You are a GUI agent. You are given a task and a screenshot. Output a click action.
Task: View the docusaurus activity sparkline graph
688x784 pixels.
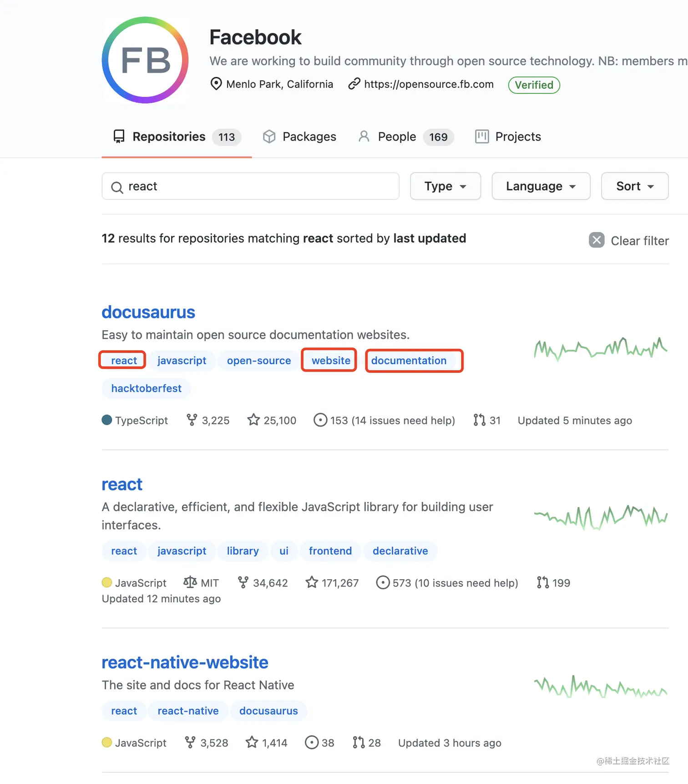[x=601, y=349]
